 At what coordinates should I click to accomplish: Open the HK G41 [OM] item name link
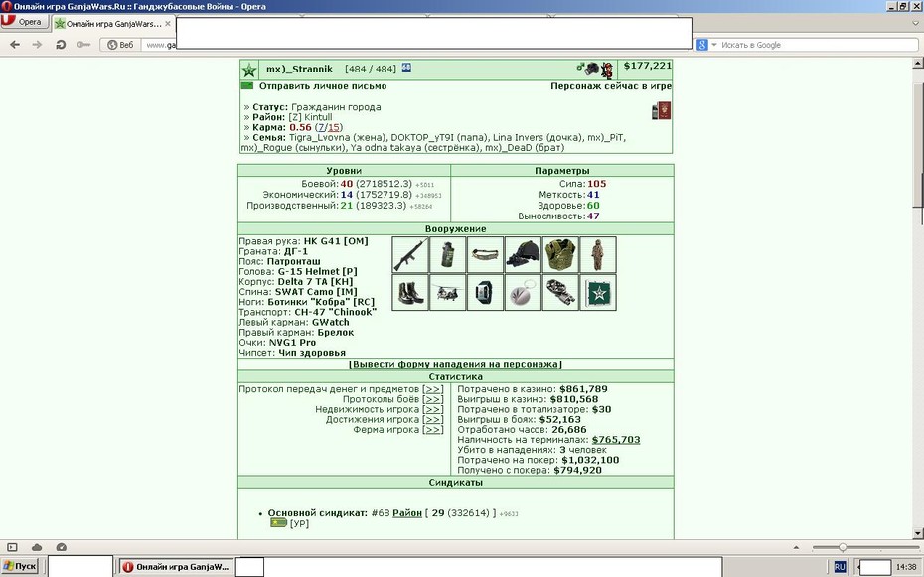click(336, 240)
